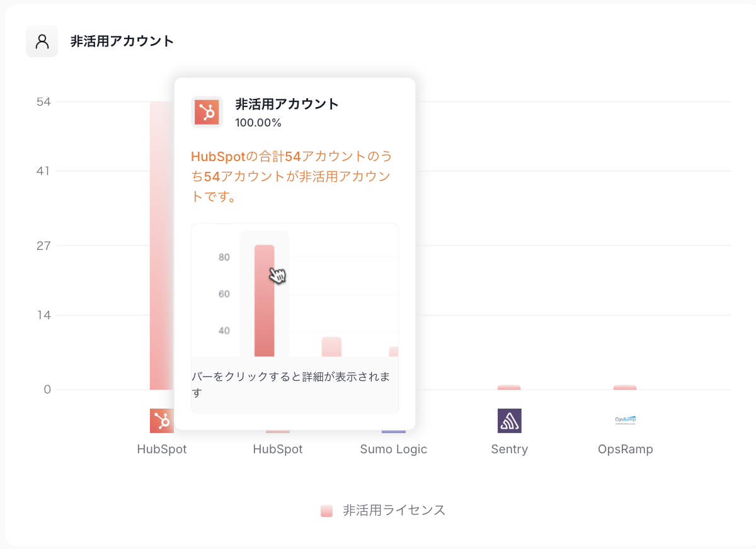
Task: Click the hand cursor in the tooltip preview
Action: click(277, 275)
